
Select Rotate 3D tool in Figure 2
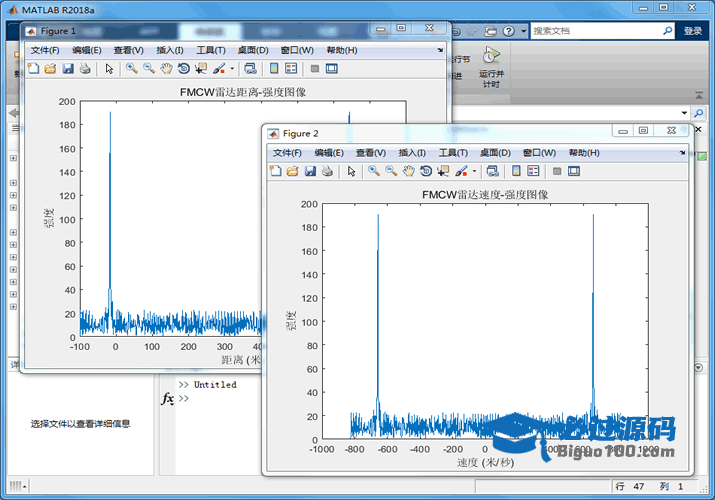coord(426,171)
